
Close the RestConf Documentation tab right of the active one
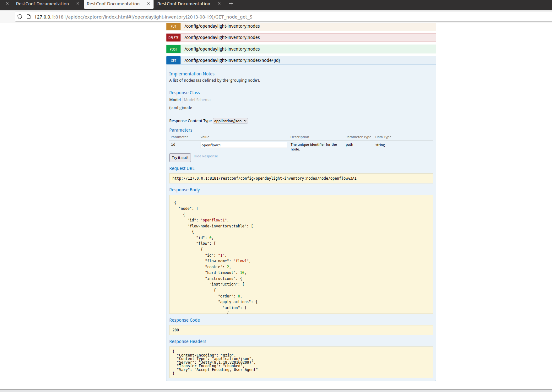coord(219,4)
